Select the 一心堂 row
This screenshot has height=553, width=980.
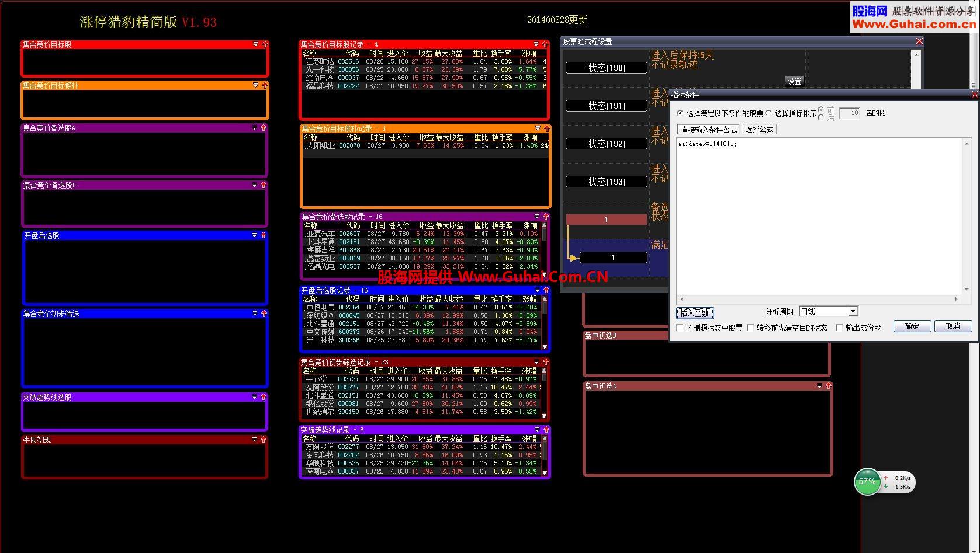click(421, 379)
